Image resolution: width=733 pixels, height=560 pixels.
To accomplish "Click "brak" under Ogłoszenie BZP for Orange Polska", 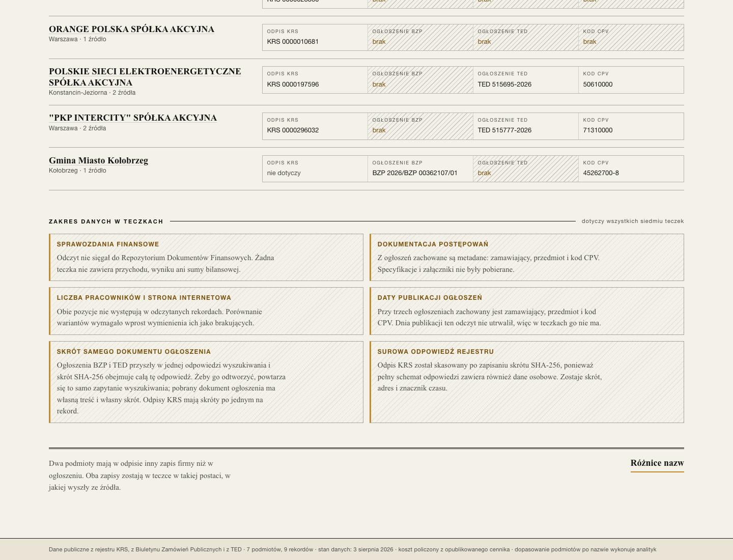I will pyautogui.click(x=379, y=42).
